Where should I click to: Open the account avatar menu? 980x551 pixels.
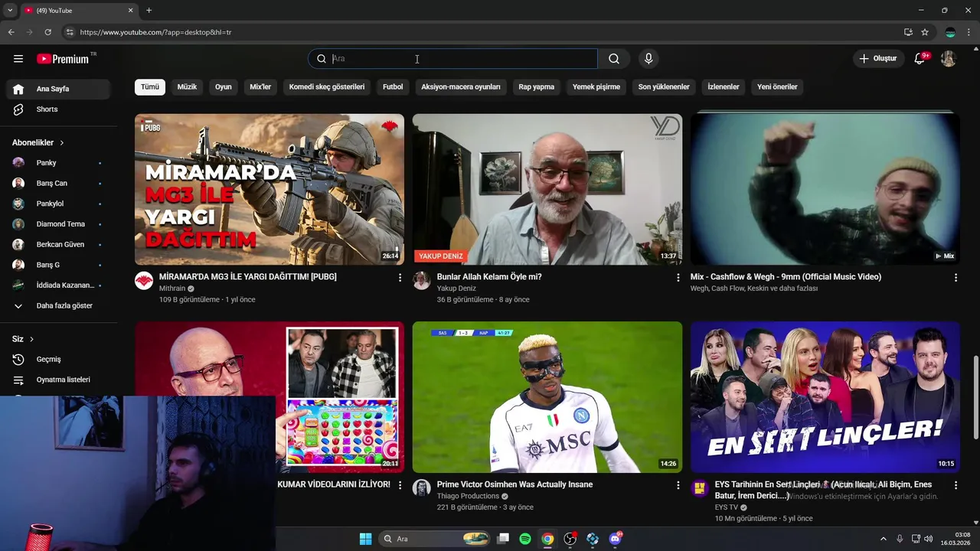[949, 59]
